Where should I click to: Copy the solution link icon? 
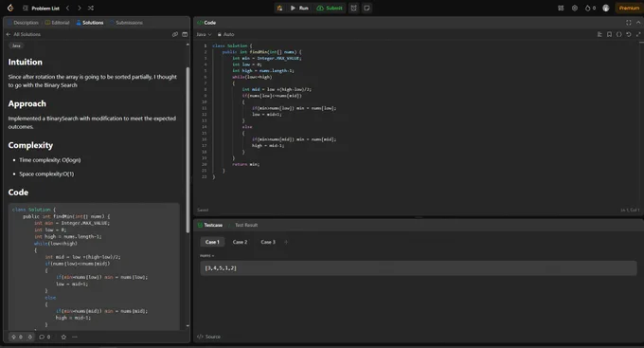coord(175,34)
